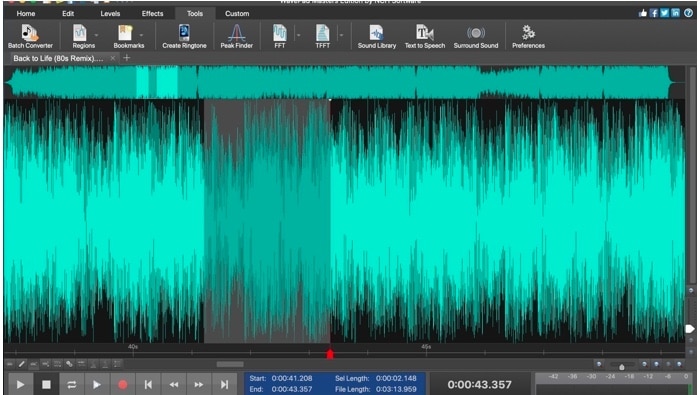700x395 pixels.
Task: Start recording with the red Record button
Action: coord(122,384)
